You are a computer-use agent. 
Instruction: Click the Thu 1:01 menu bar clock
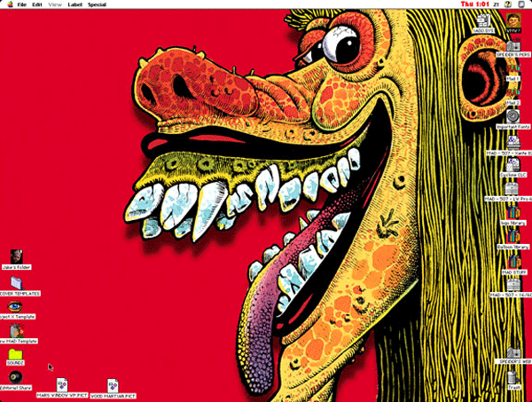(475, 4)
